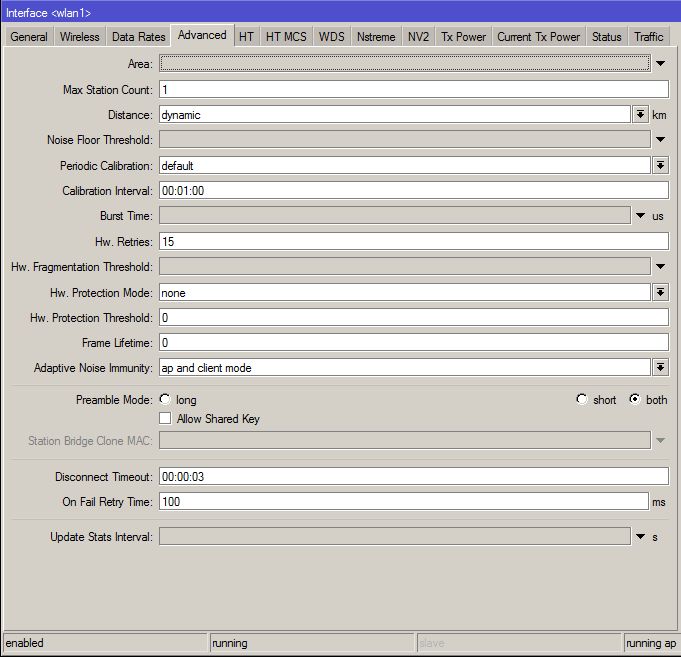Open Adaptive Noise Immunity dropdown
681x657 pixels.
(x=660, y=368)
